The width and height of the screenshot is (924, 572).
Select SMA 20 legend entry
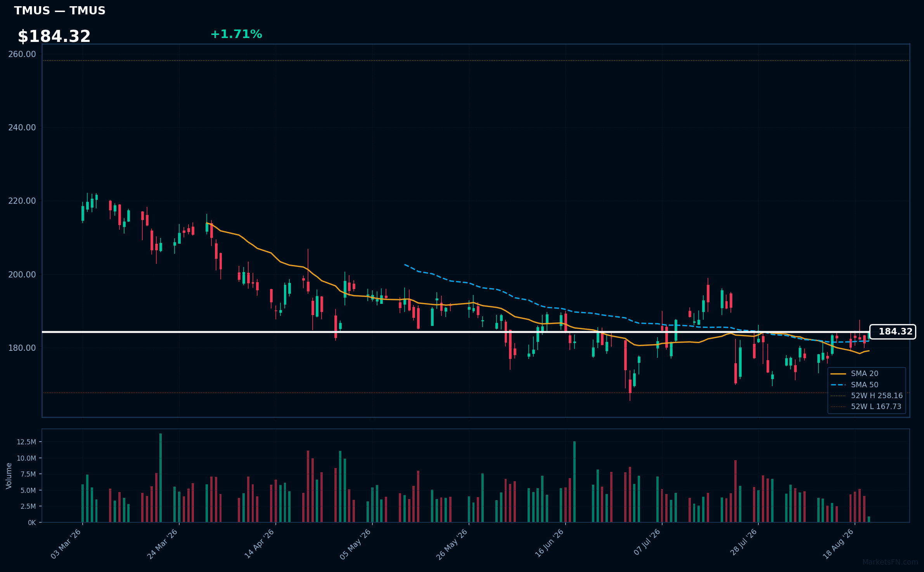[855, 374]
